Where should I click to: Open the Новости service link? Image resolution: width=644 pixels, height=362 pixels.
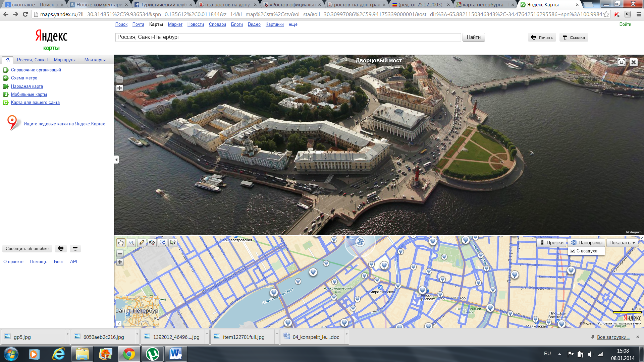pyautogui.click(x=196, y=24)
